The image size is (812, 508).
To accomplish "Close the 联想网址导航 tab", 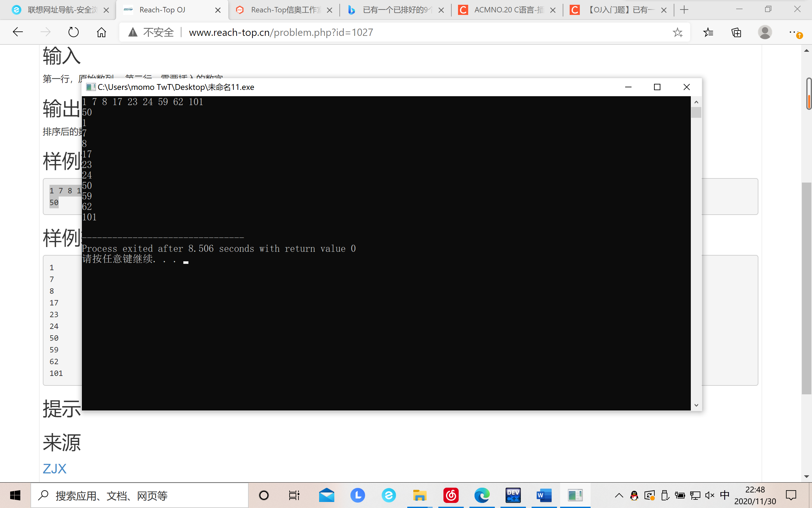I will click(x=106, y=10).
